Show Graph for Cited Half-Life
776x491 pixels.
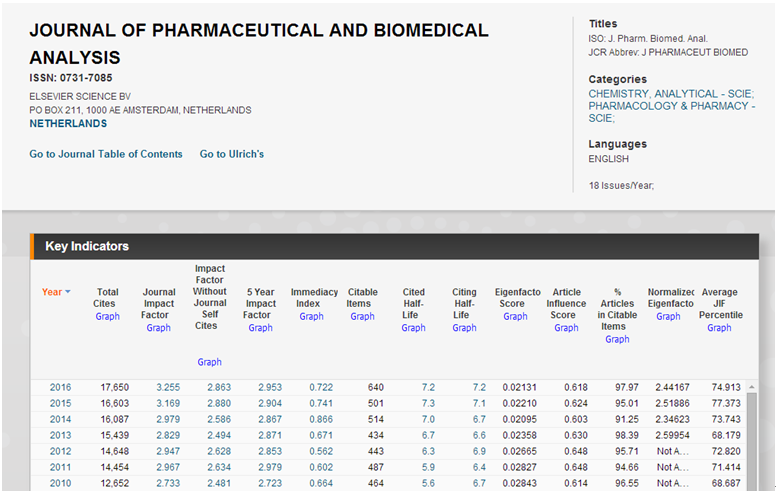413,328
